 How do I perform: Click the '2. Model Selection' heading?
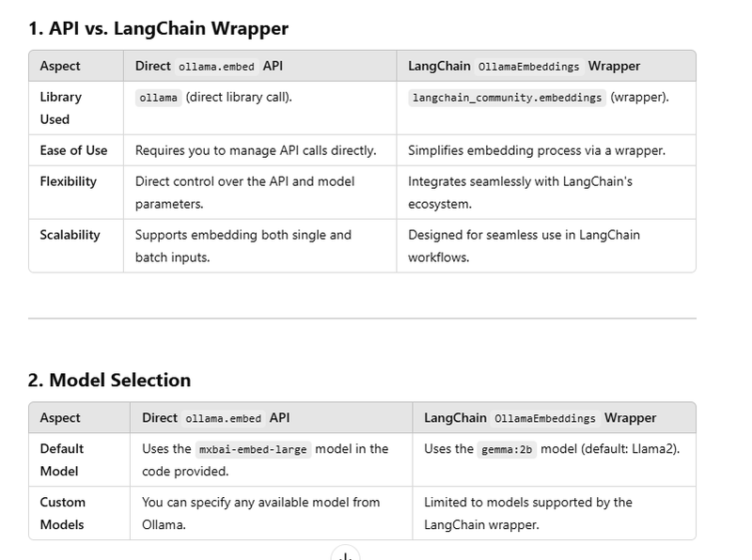[x=109, y=381]
